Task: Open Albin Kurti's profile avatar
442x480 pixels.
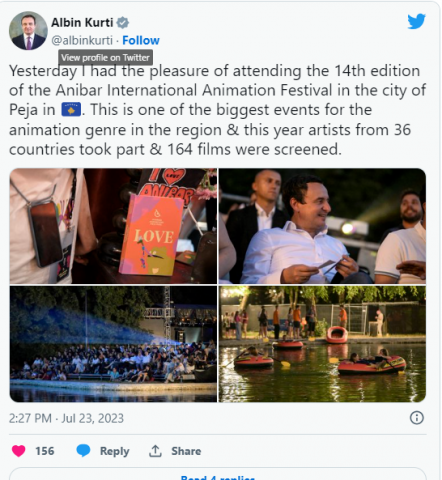Action: pos(28,31)
